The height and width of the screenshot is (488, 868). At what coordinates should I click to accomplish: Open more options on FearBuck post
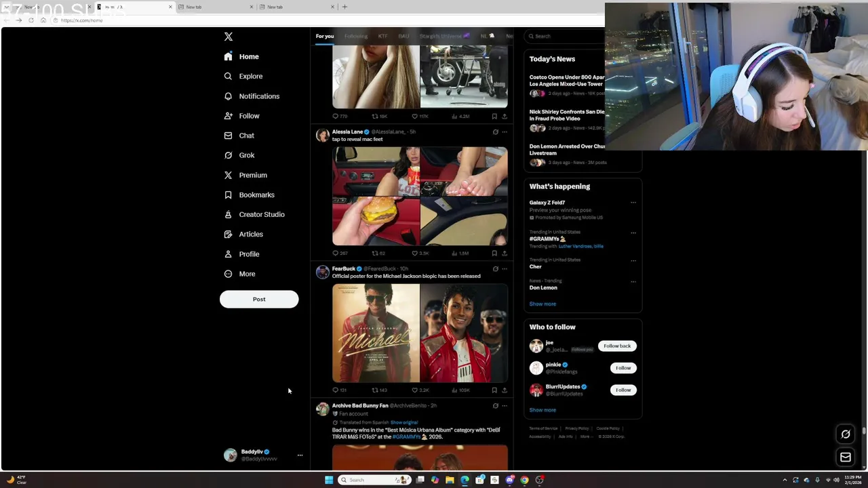504,269
